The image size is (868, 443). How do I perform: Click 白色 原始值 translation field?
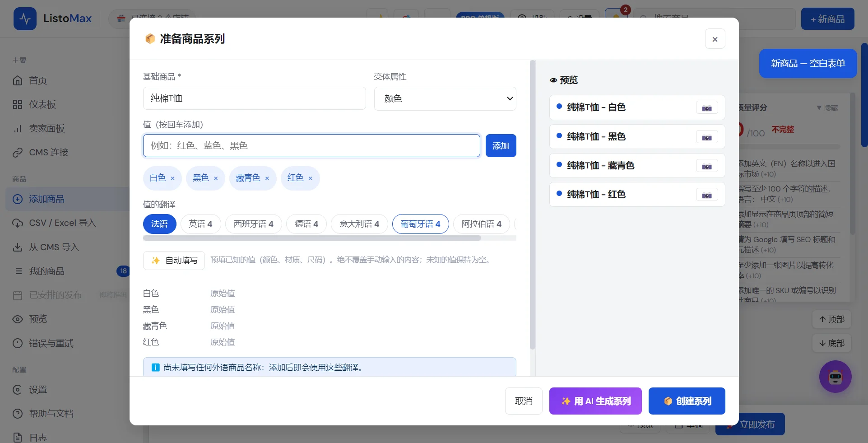coord(223,294)
